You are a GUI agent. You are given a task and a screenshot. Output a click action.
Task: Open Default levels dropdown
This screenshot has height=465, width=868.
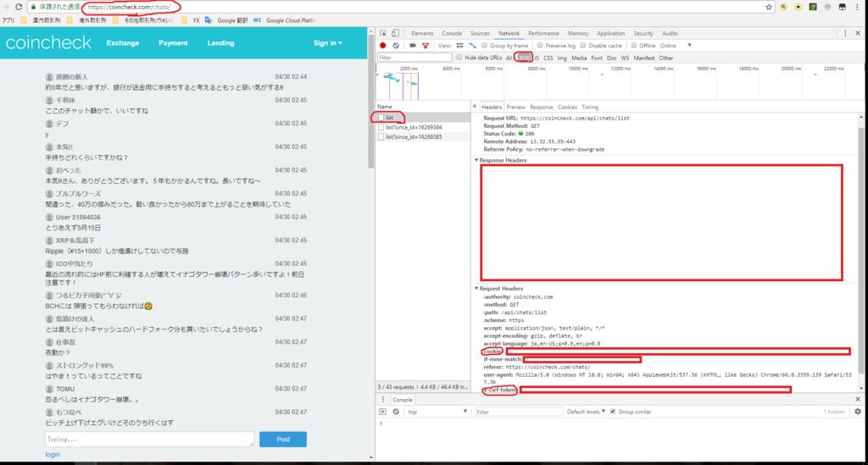(586, 412)
